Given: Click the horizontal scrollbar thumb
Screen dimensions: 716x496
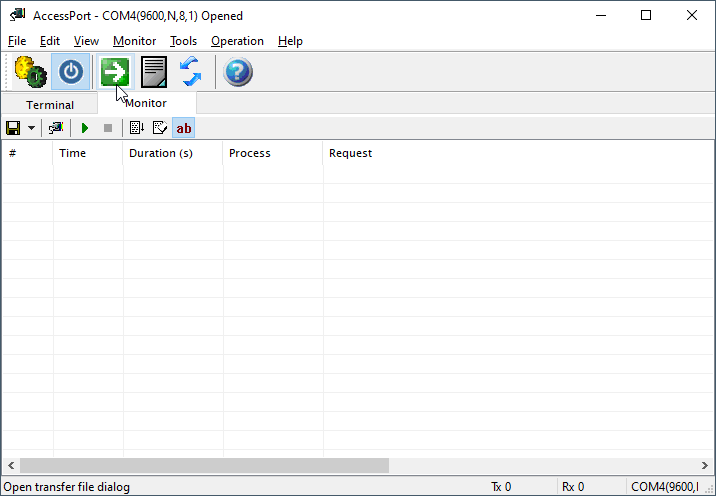Looking at the screenshot, I should [204, 465].
